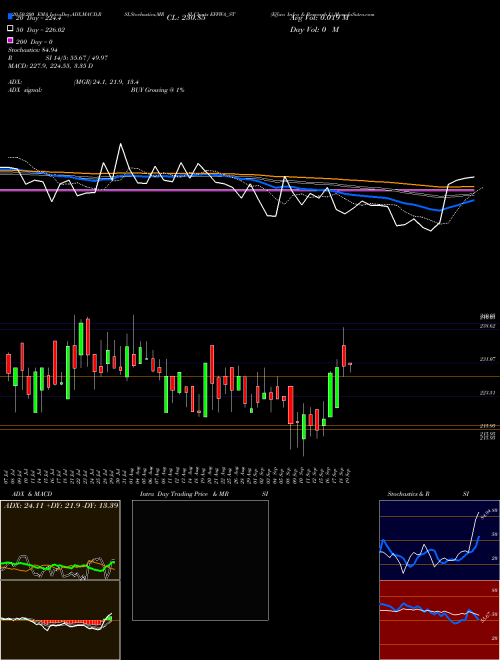500x660 pixels.
Task: Click the empty Intra Day Trading chart box
Action: pos(200,560)
